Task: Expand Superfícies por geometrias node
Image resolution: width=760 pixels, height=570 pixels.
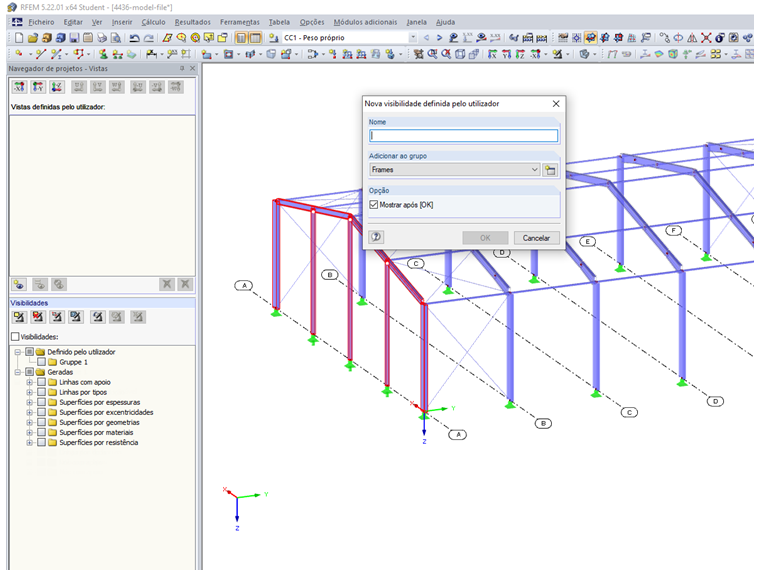Action: point(30,423)
